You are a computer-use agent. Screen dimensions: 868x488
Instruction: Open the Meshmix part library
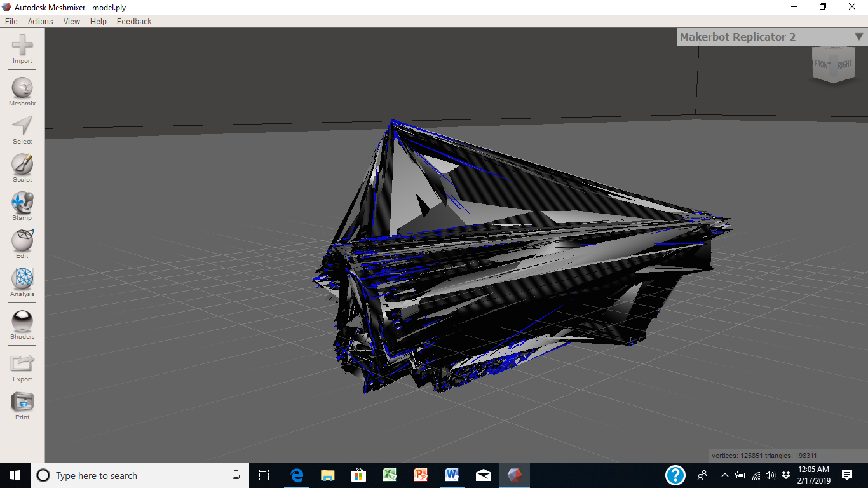click(22, 86)
